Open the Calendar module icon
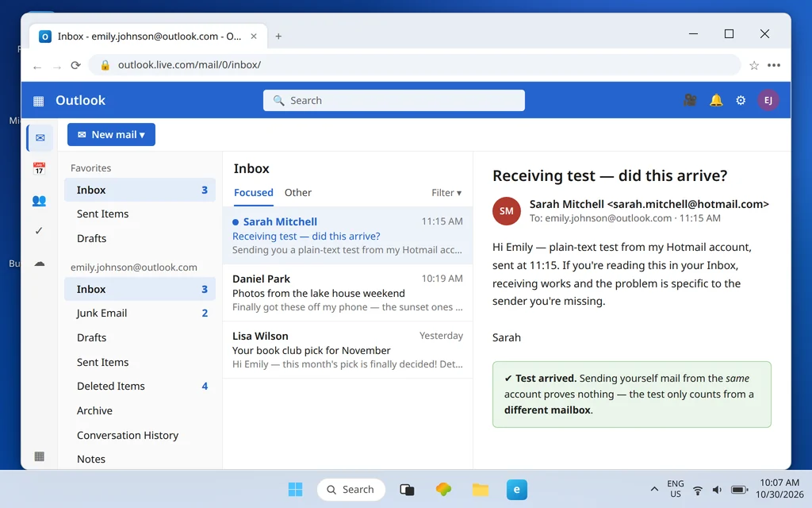Viewport: 812px width, 508px height. [40, 168]
